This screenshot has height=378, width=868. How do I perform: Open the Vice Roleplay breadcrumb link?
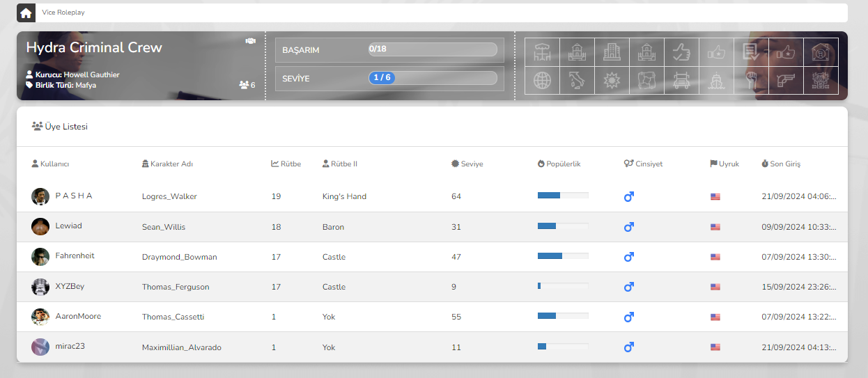[63, 13]
